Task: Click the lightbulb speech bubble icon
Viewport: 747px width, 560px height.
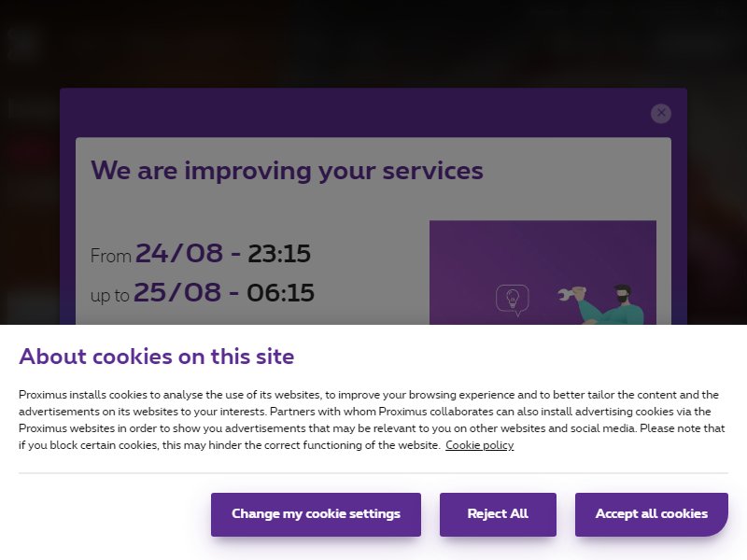Action: tap(513, 300)
